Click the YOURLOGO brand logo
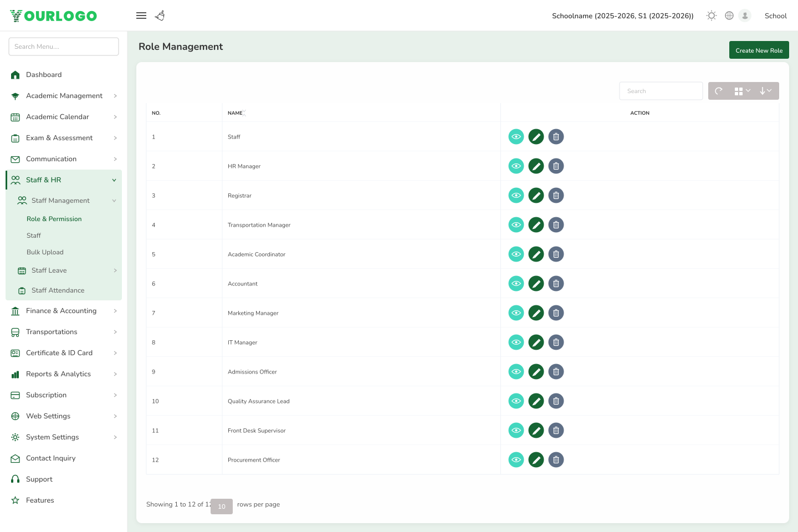The image size is (798, 532). [x=54, y=16]
